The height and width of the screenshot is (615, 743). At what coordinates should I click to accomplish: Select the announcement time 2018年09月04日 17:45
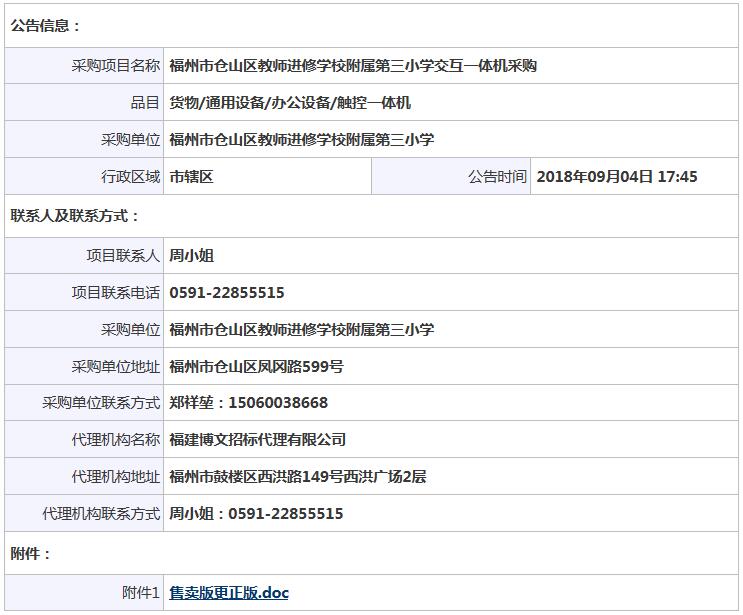[617, 177]
